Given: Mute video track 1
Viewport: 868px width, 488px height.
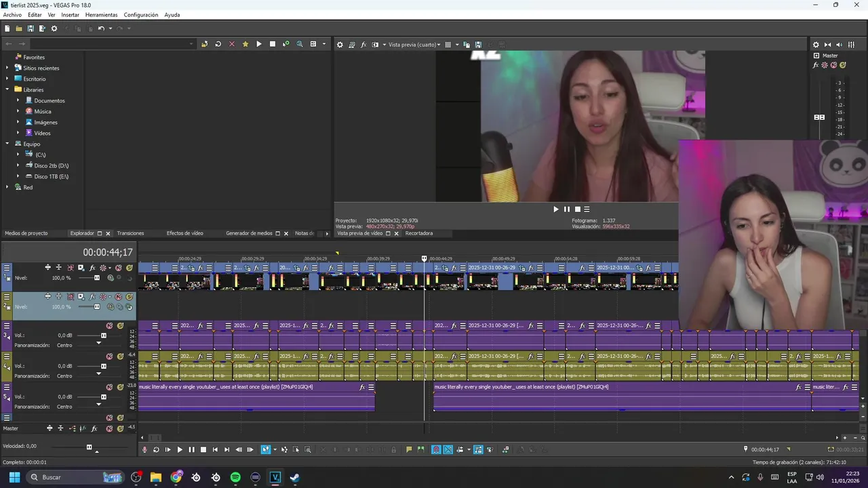Looking at the screenshot, I should pos(119,268).
